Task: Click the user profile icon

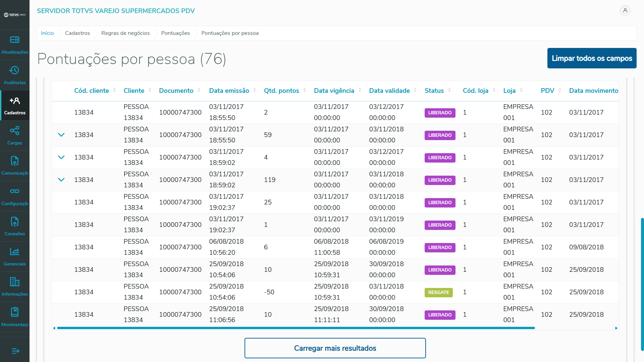Action: [625, 11]
